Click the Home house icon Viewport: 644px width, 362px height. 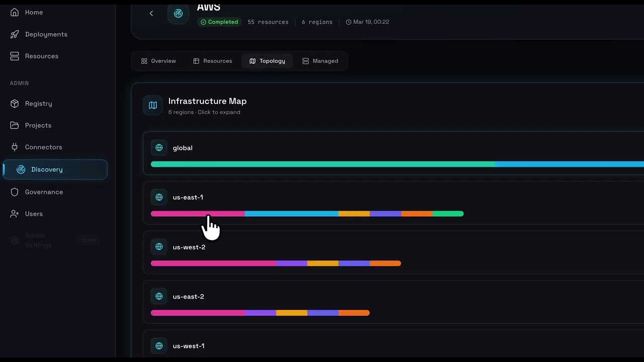coord(15,12)
